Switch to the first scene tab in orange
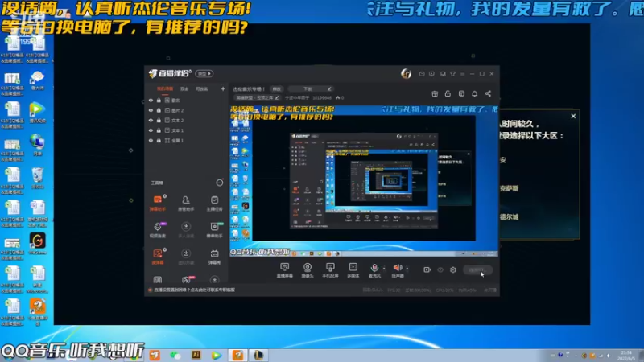 [x=165, y=88]
